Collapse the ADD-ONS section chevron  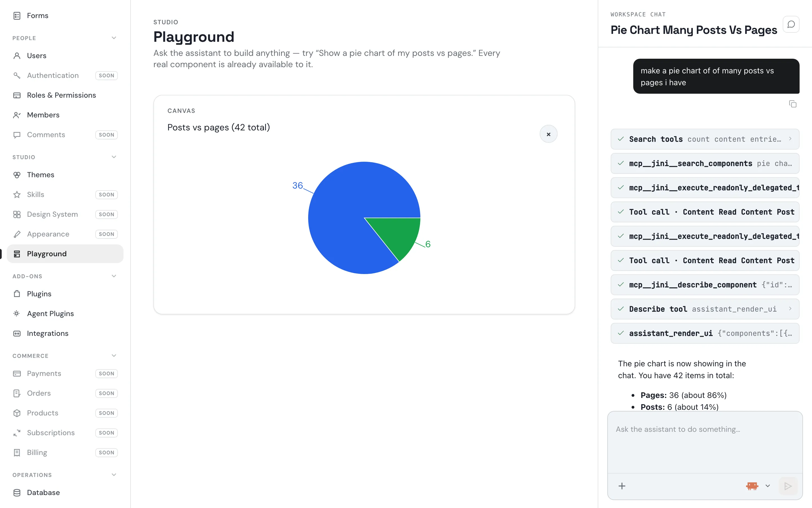pos(114,276)
